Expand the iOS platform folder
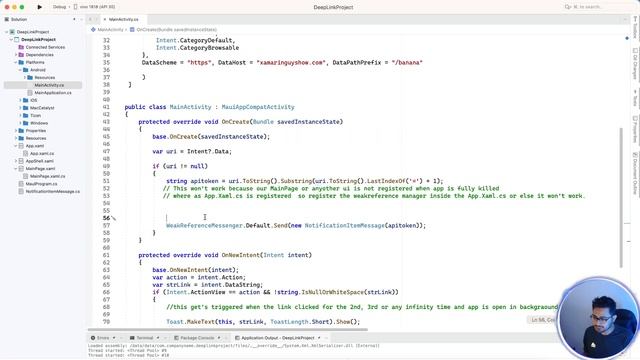The image size is (640, 360). pyautogui.click(x=20, y=100)
